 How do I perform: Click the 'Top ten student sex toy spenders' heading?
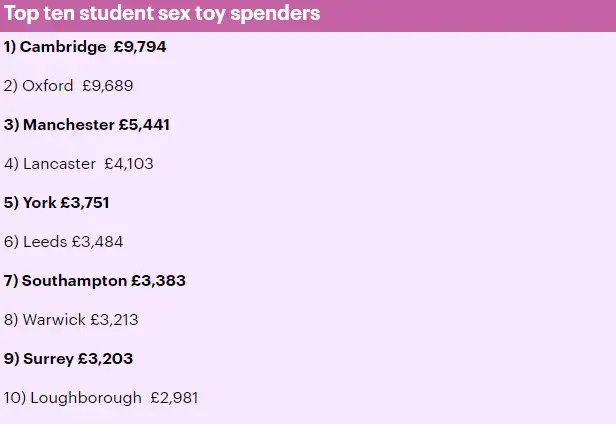[x=162, y=14]
